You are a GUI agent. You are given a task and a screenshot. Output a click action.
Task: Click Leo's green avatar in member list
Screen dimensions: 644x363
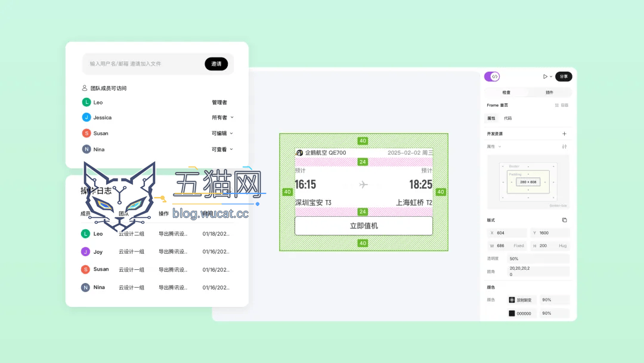pos(86,102)
